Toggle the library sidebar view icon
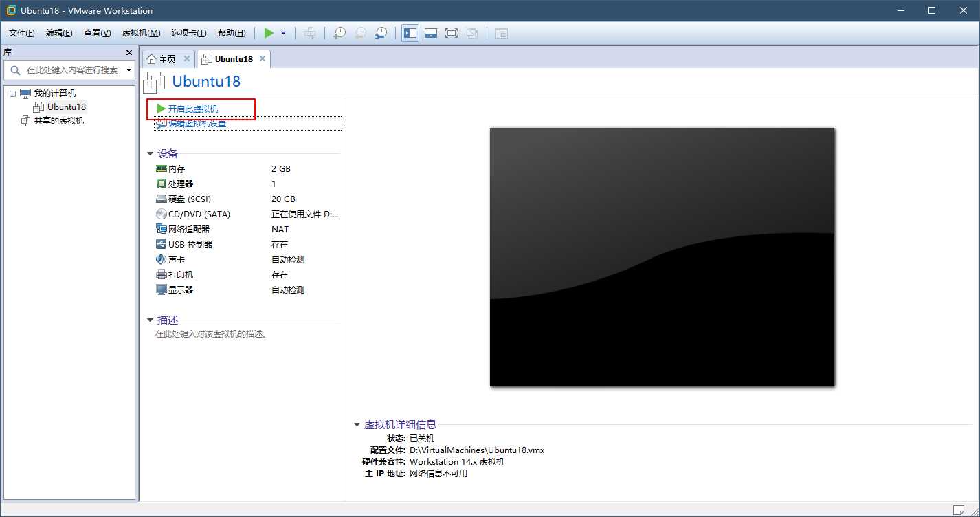This screenshot has width=980, height=517. pos(410,33)
